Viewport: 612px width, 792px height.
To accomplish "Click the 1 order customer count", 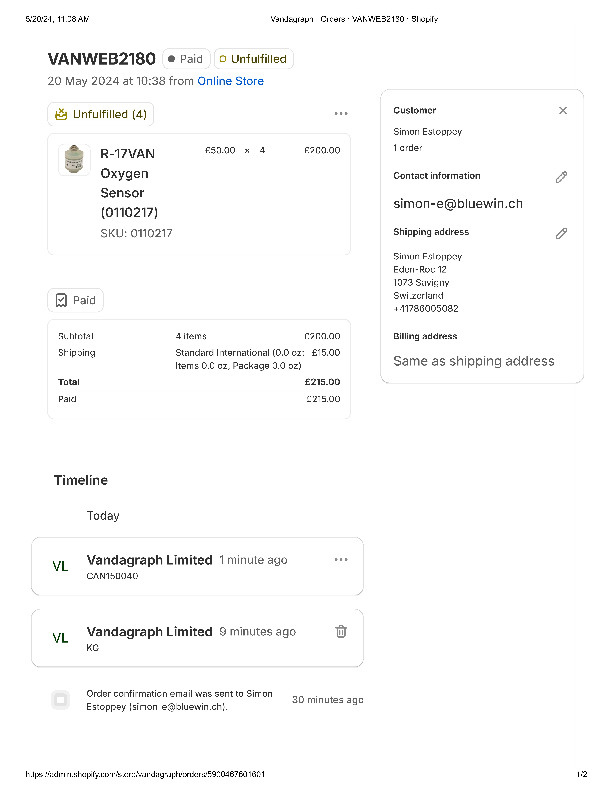I will point(408,148).
